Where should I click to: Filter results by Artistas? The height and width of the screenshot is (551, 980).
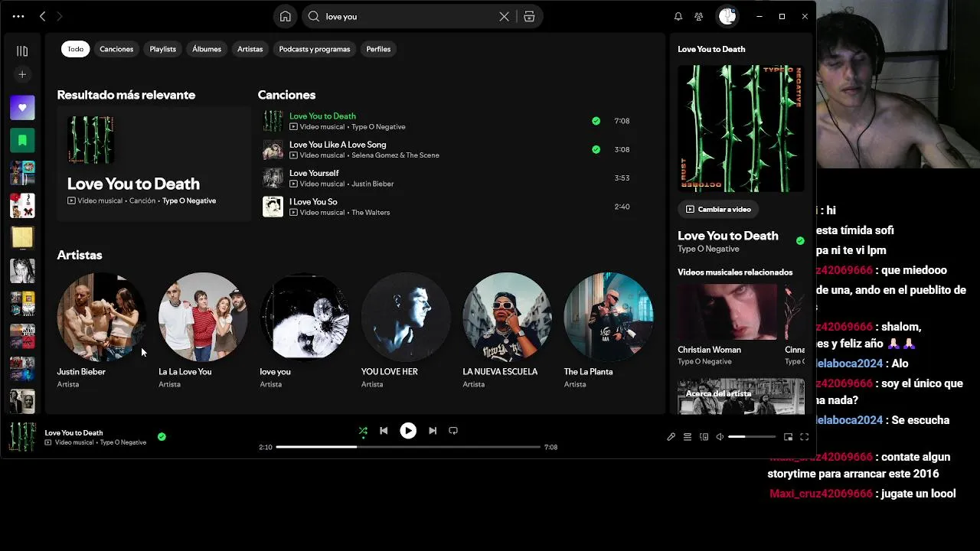click(250, 49)
